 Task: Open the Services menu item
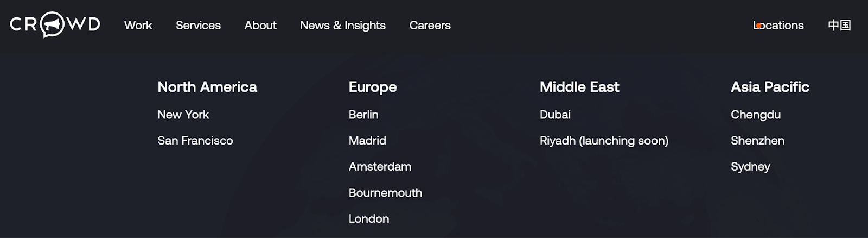point(198,26)
